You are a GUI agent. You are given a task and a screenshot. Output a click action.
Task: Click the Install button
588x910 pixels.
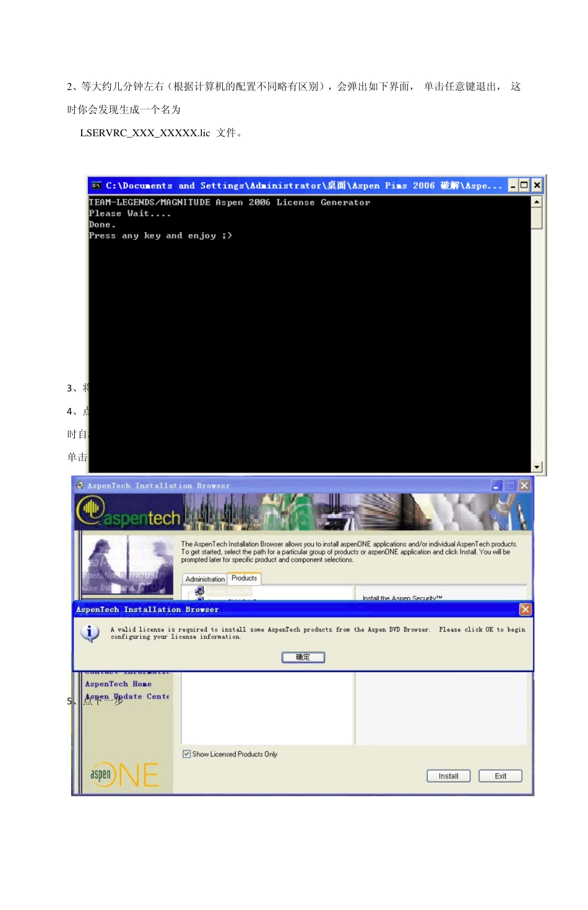[448, 776]
